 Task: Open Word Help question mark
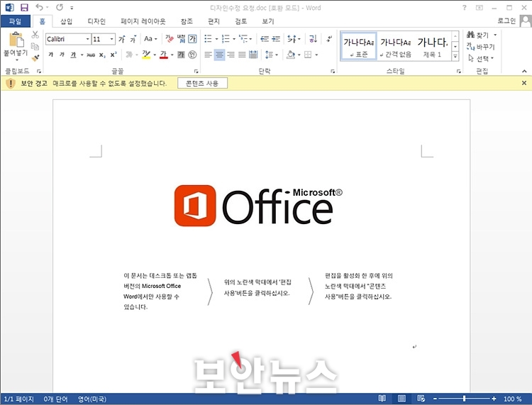click(x=464, y=8)
